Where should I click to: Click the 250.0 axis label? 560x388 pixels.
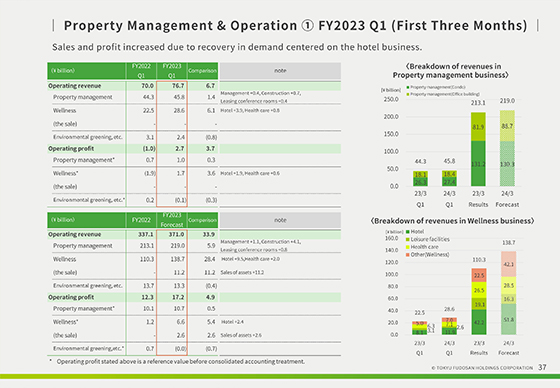pos(391,99)
